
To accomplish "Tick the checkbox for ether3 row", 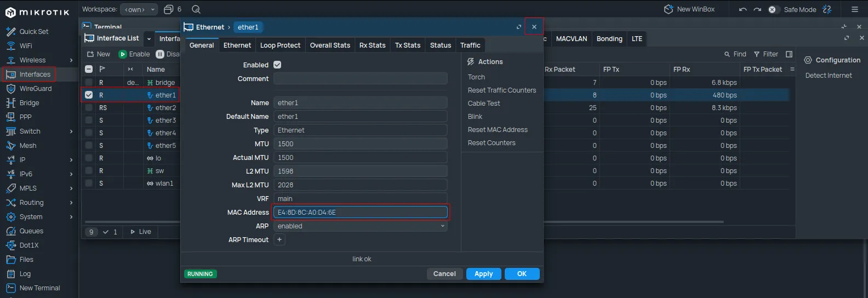I will point(89,121).
